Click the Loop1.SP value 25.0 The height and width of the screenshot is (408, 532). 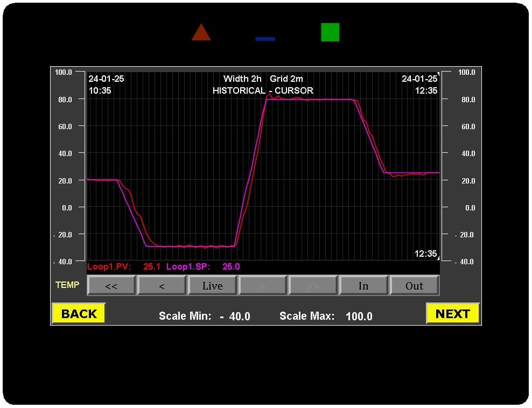(x=231, y=266)
